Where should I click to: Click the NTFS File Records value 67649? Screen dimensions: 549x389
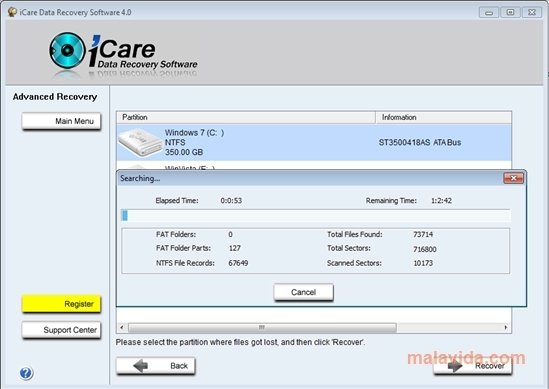(x=238, y=263)
